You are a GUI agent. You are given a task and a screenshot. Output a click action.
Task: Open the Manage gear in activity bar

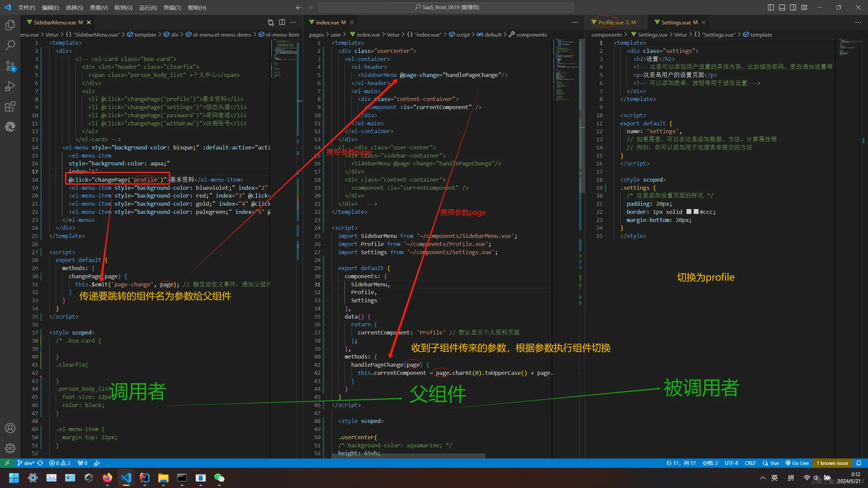pos(10,448)
